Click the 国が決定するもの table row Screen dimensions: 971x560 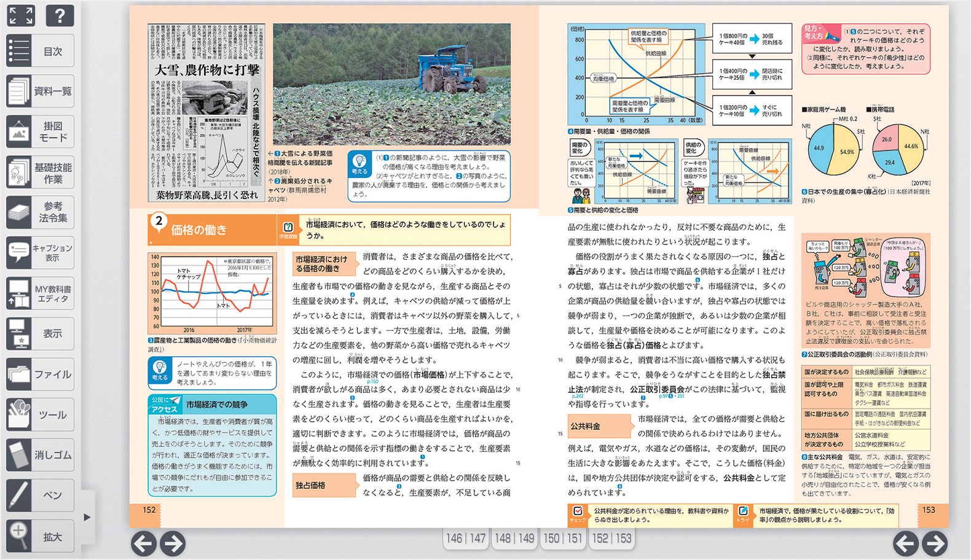click(x=865, y=371)
